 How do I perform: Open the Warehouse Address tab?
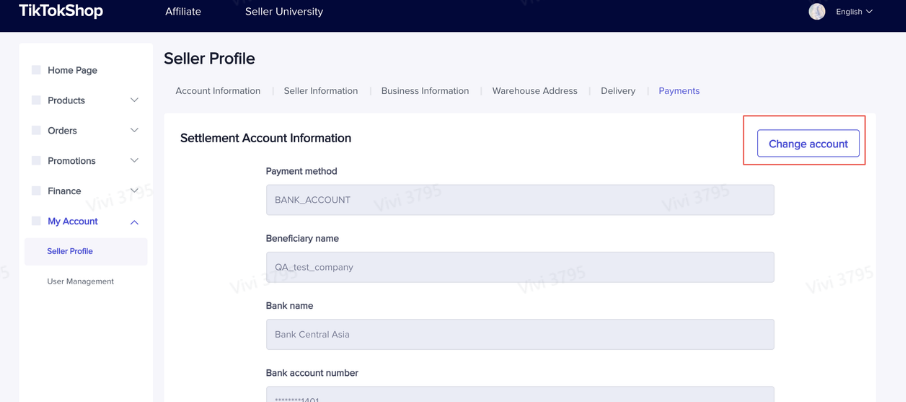(x=534, y=91)
